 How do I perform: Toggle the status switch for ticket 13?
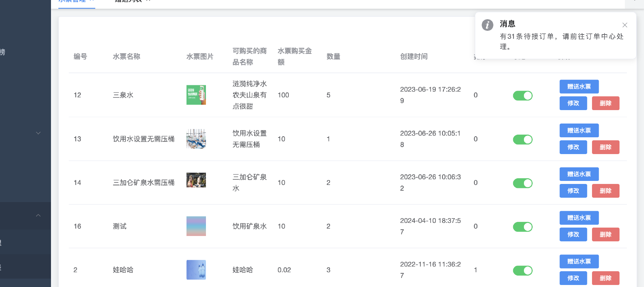pos(523,139)
